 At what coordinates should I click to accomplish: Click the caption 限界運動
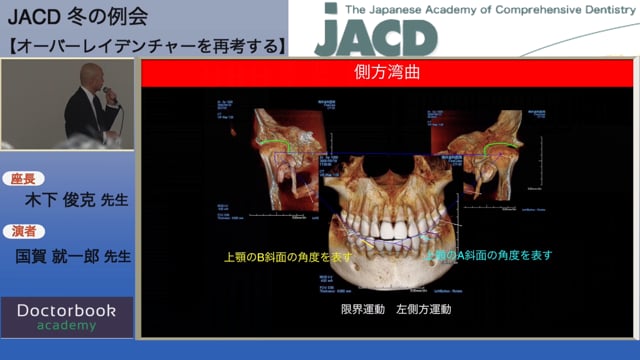click(x=363, y=309)
